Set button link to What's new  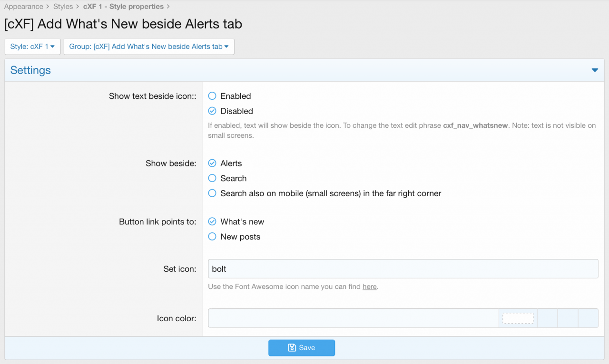pyautogui.click(x=212, y=222)
